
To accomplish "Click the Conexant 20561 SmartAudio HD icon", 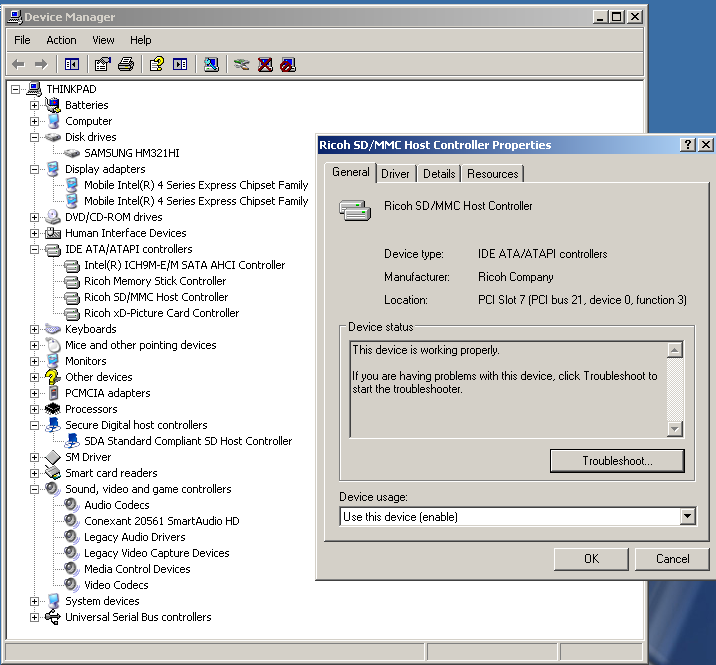I will 72,521.
